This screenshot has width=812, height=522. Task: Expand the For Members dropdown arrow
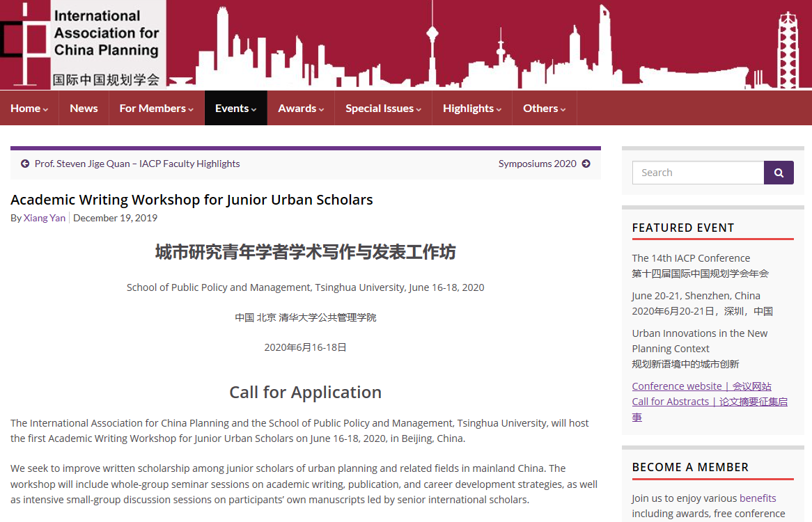tap(191, 110)
